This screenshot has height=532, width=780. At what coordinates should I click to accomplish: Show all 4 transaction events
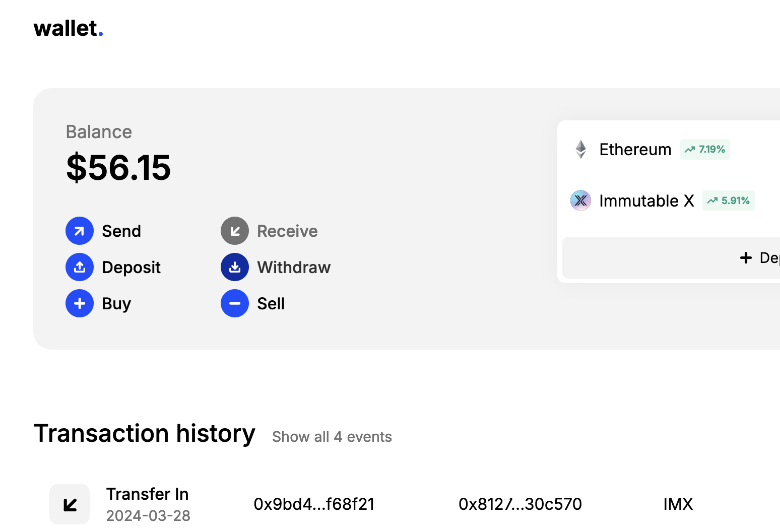tap(332, 437)
